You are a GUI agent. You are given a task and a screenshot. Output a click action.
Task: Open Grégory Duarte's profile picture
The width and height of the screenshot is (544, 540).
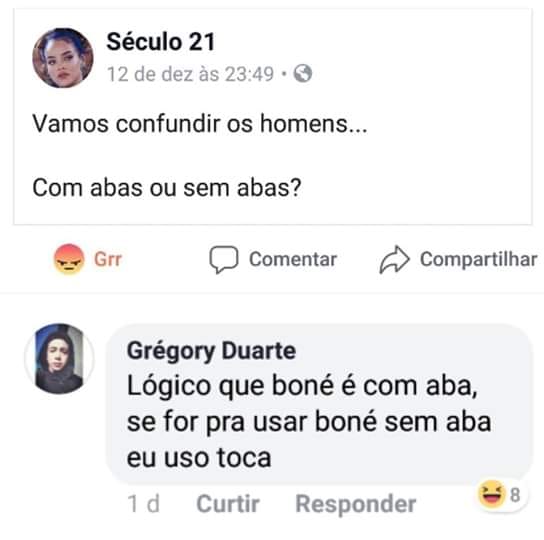59,358
